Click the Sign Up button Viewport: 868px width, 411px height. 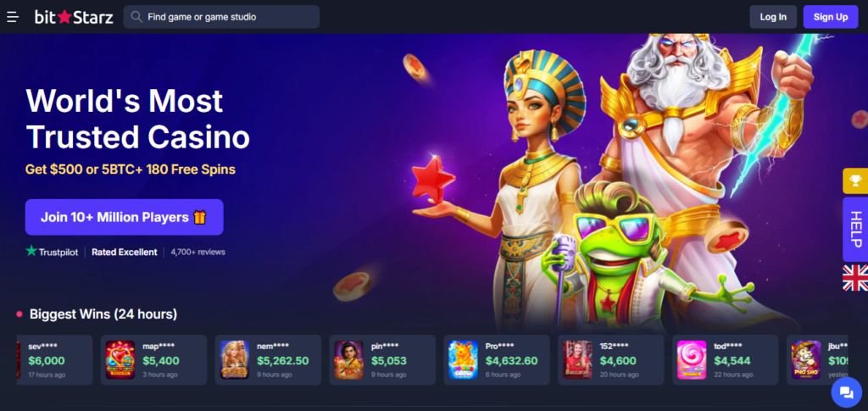(831, 17)
